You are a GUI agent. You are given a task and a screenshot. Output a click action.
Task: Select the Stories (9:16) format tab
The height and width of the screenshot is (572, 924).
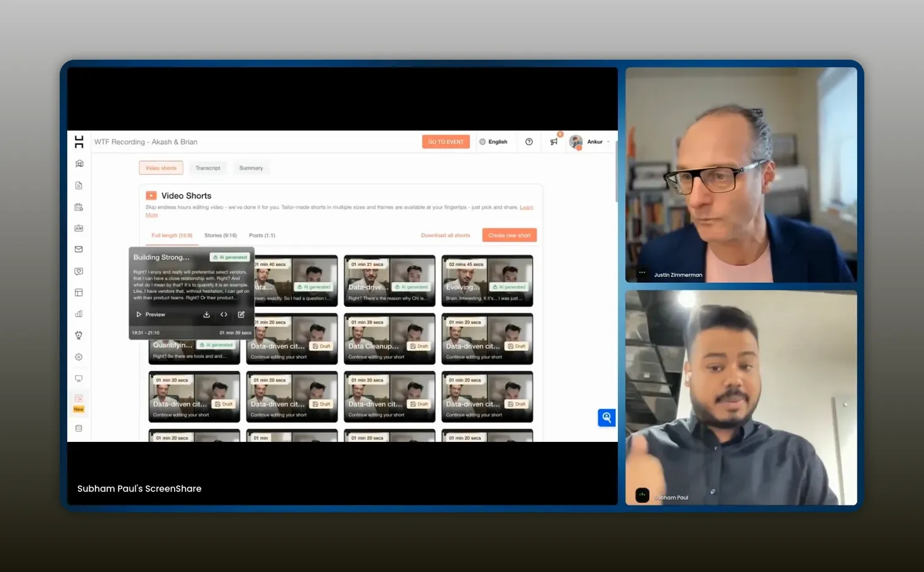[x=220, y=235]
